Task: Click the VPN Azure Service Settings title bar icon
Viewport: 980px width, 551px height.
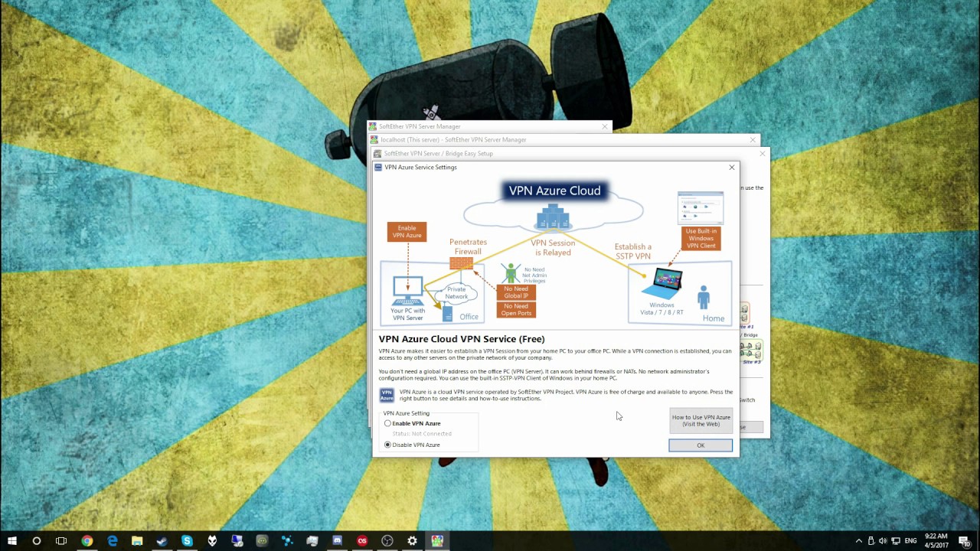Action: pos(378,167)
